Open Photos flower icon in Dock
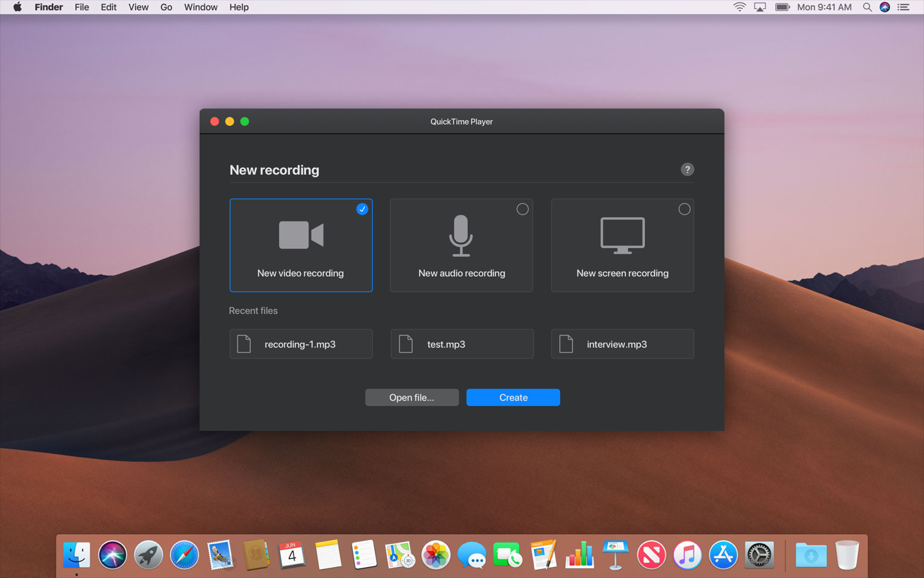Viewport: 924px width, 578px height. pyautogui.click(x=436, y=555)
